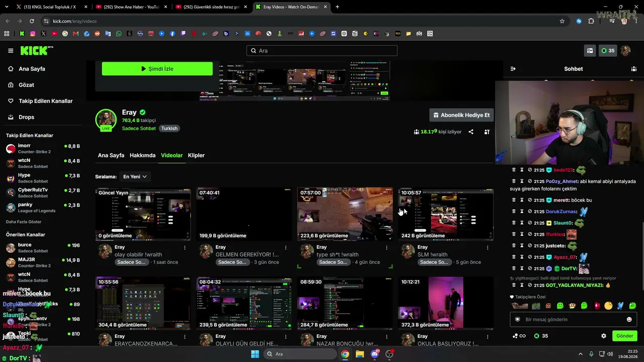Switch to the Hakkımda channel tab

(x=142, y=155)
